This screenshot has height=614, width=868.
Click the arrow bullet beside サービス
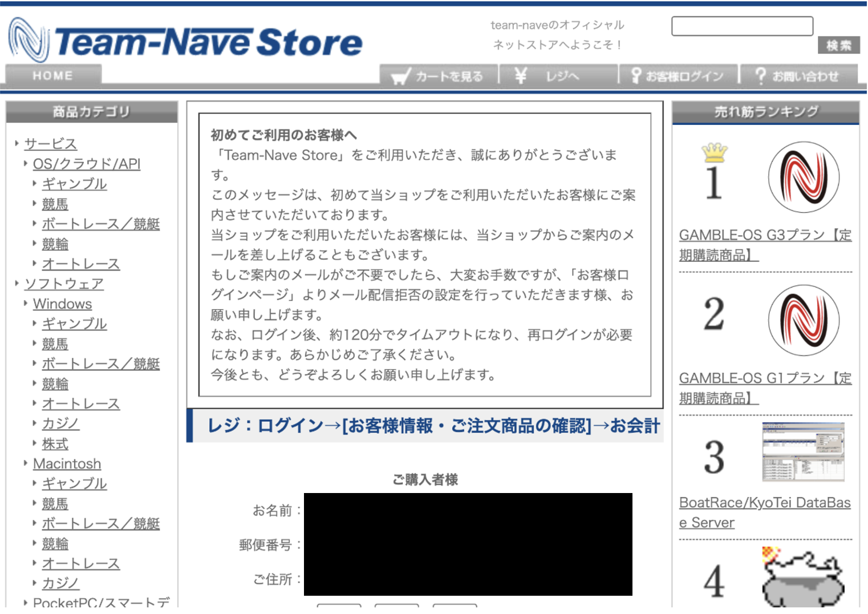coord(17,143)
